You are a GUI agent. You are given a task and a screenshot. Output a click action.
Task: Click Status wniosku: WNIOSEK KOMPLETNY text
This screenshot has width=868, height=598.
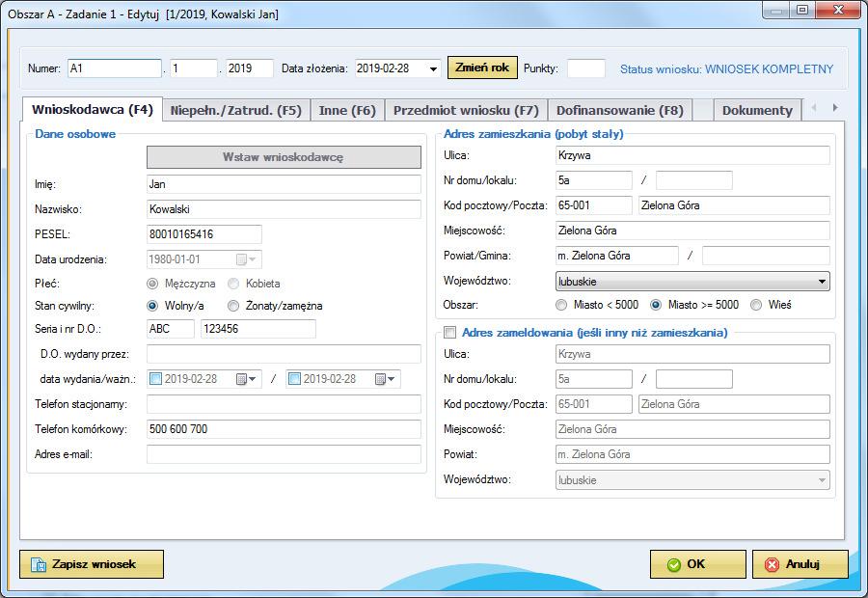[726, 69]
